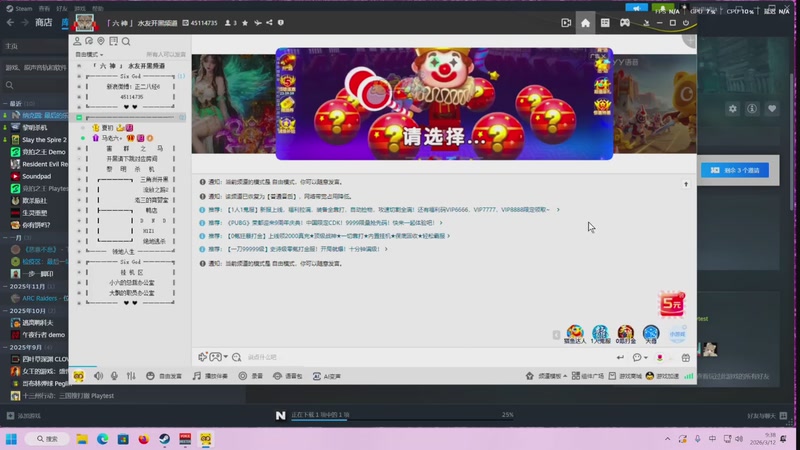Collapse Steam's 2025年11月 library section
This screenshot has height=450, width=800.
(6, 287)
